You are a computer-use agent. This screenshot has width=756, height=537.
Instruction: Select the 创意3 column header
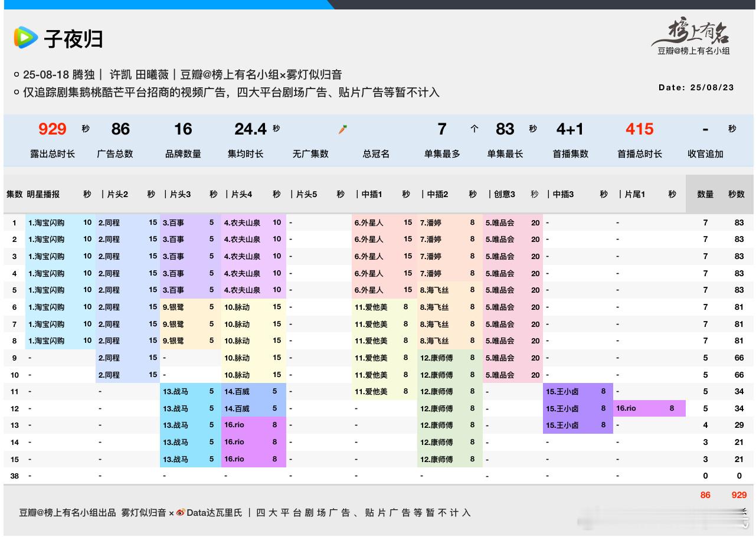click(x=505, y=194)
